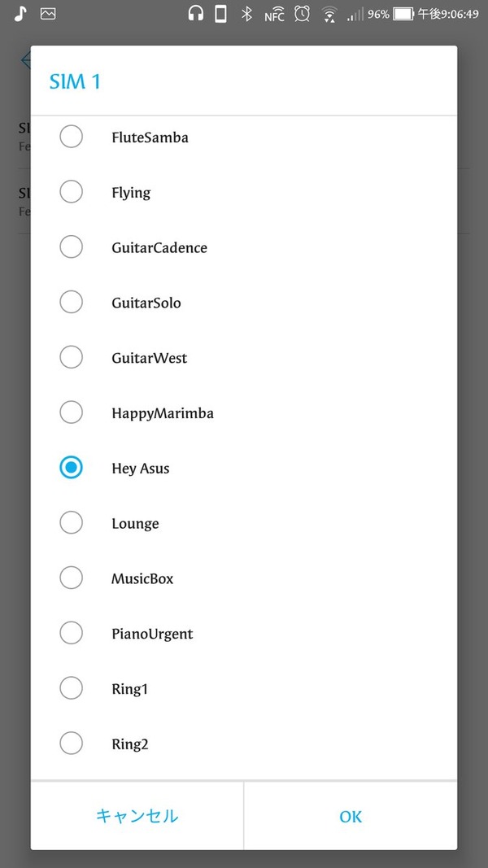Tap the battery indicator icon
488x868 pixels.
point(403,14)
